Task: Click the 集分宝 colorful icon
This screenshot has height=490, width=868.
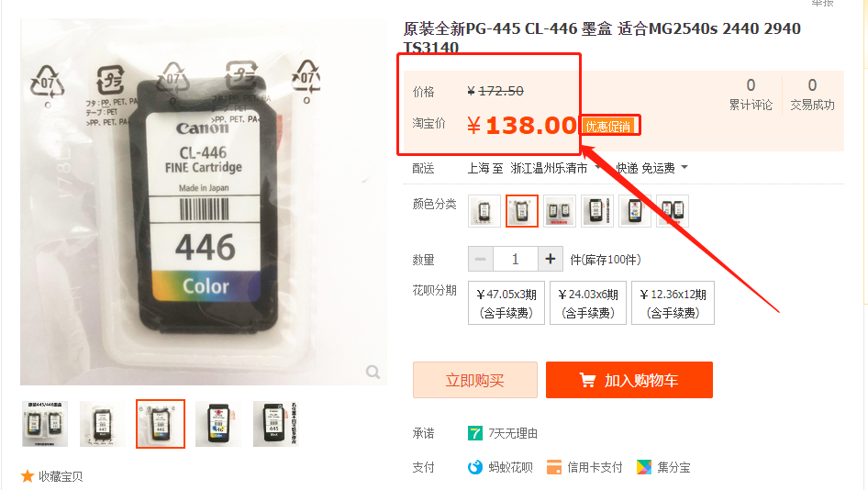Action: (644, 467)
